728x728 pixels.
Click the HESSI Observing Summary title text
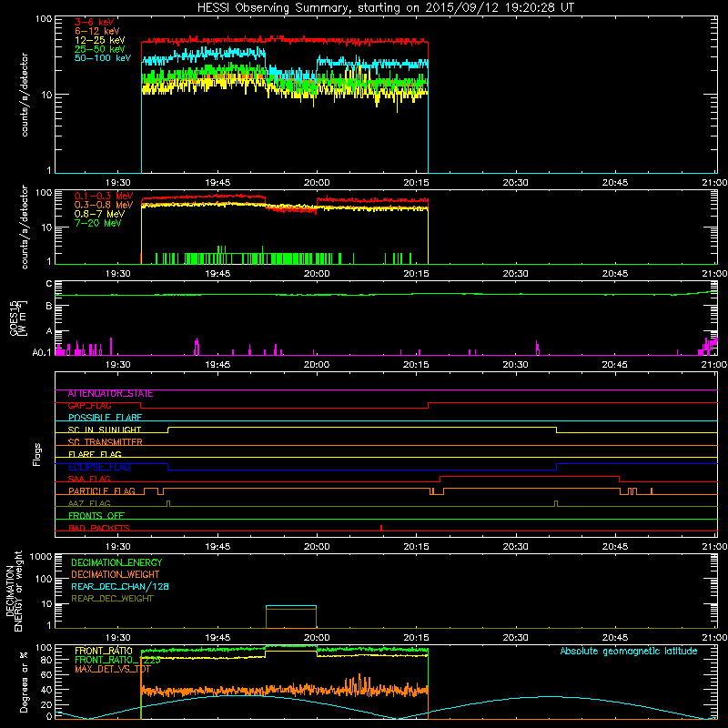[386, 8]
